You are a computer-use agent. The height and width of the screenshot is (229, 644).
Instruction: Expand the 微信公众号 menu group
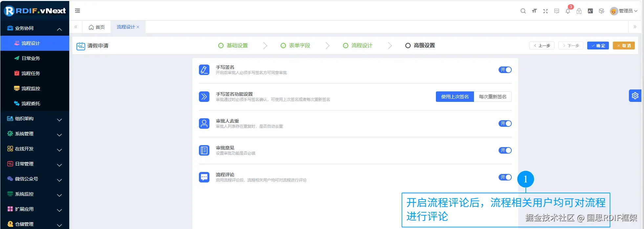35,179
